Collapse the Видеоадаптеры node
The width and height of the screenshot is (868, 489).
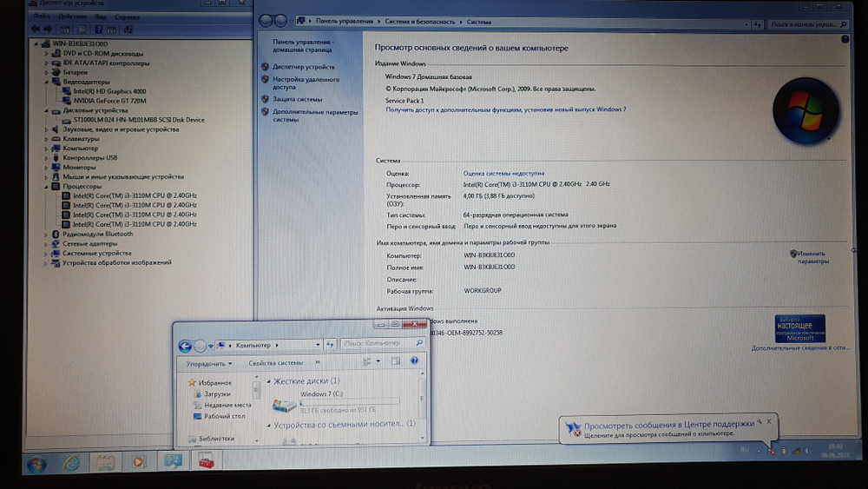pyautogui.click(x=47, y=82)
